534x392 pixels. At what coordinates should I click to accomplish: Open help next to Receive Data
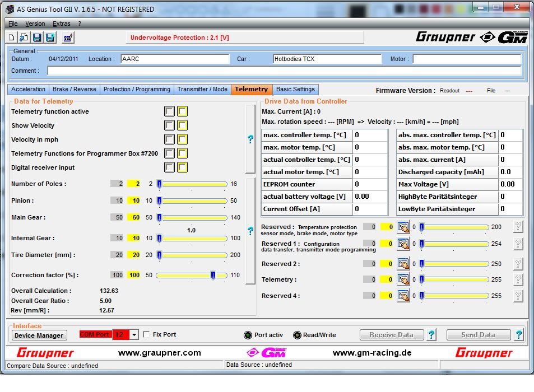point(431,335)
